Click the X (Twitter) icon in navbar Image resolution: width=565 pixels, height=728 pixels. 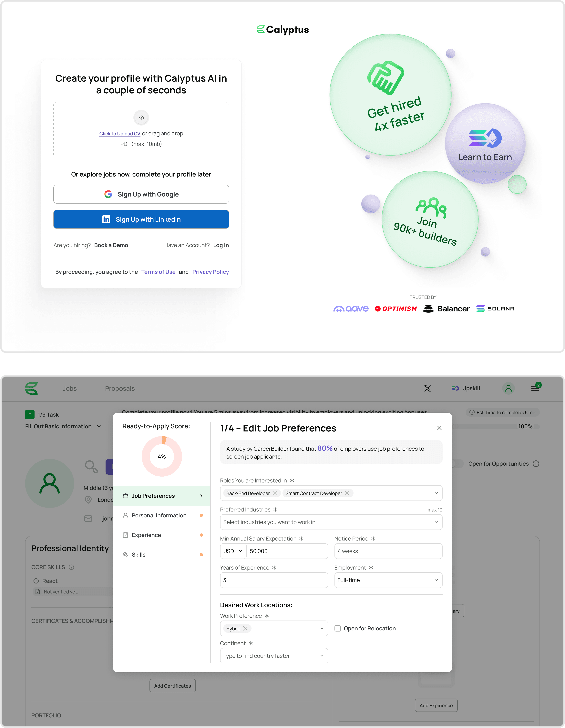tap(427, 388)
